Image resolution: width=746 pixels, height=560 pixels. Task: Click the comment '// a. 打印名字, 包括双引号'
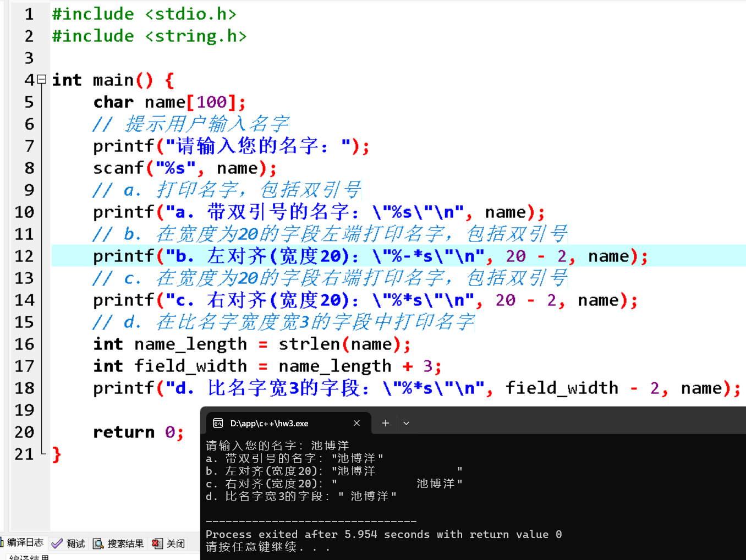227,190
